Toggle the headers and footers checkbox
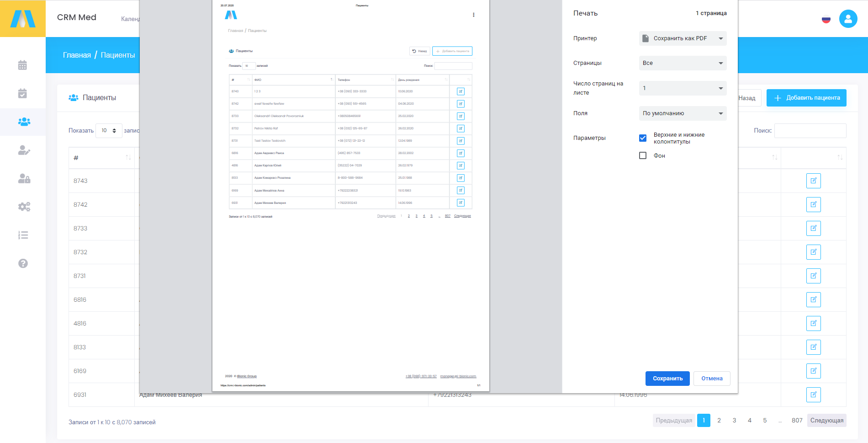 pyautogui.click(x=643, y=138)
